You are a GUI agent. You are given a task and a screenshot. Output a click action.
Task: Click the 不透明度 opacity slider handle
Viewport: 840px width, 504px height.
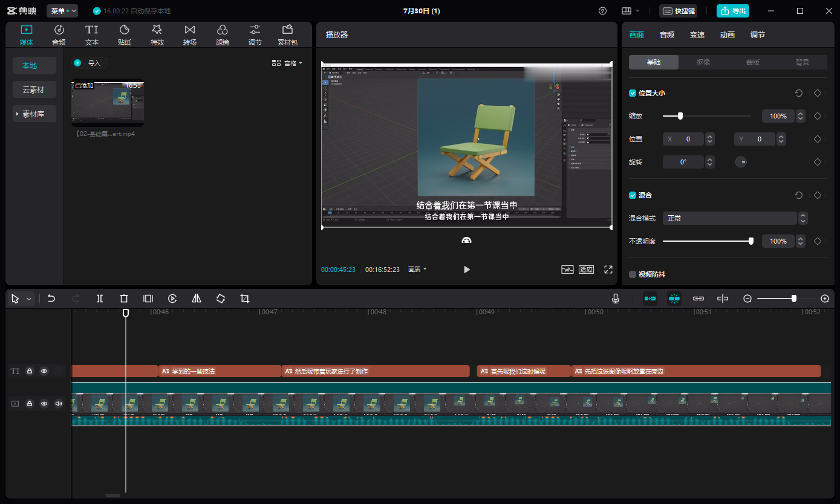coord(751,241)
